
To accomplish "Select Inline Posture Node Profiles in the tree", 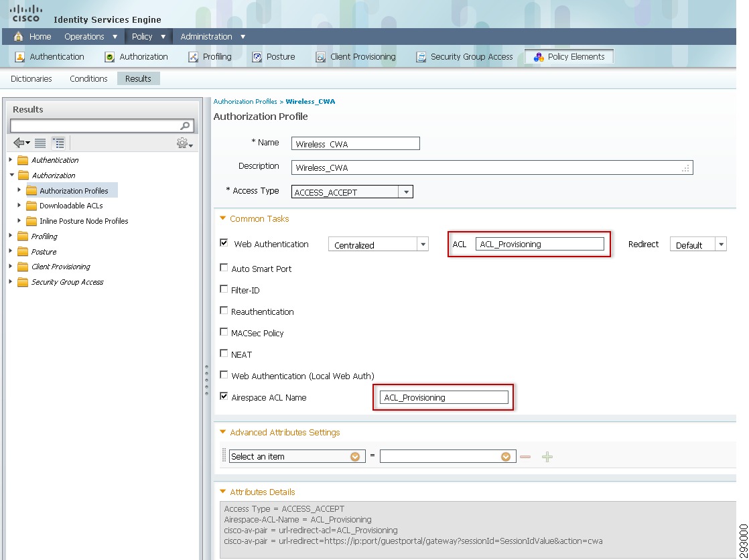I will (84, 221).
